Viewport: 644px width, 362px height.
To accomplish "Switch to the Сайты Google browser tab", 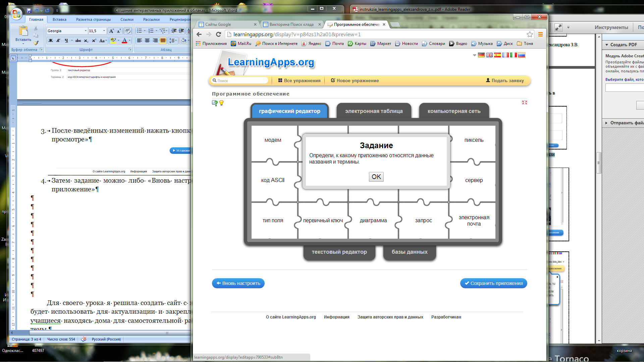I will 227,24.
